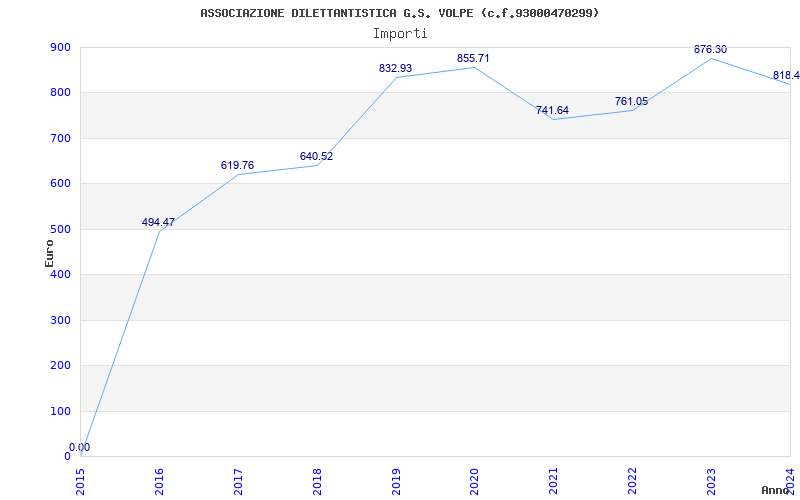Click the Anno x-axis title
Viewport: 800px width, 500px height.
point(775,490)
